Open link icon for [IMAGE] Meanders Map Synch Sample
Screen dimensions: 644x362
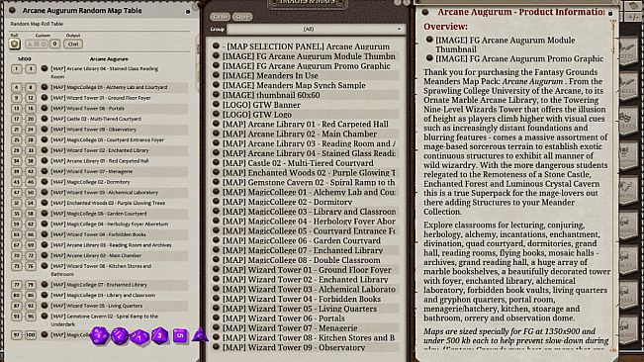[216, 85]
